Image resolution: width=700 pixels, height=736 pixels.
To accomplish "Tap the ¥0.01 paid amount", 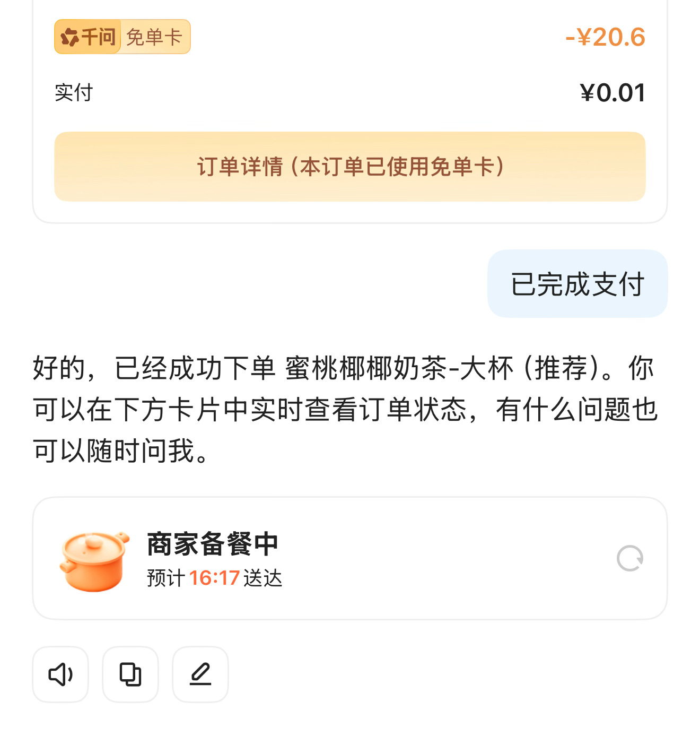I will pyautogui.click(x=612, y=93).
